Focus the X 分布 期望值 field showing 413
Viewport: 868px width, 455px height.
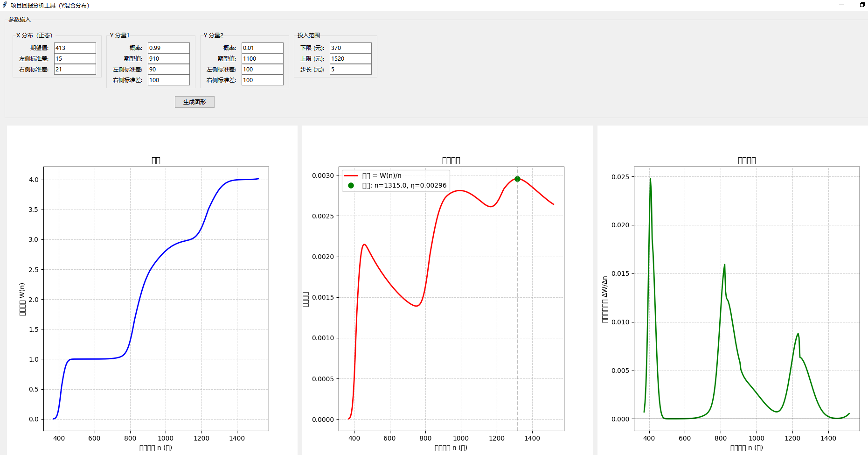pos(75,48)
